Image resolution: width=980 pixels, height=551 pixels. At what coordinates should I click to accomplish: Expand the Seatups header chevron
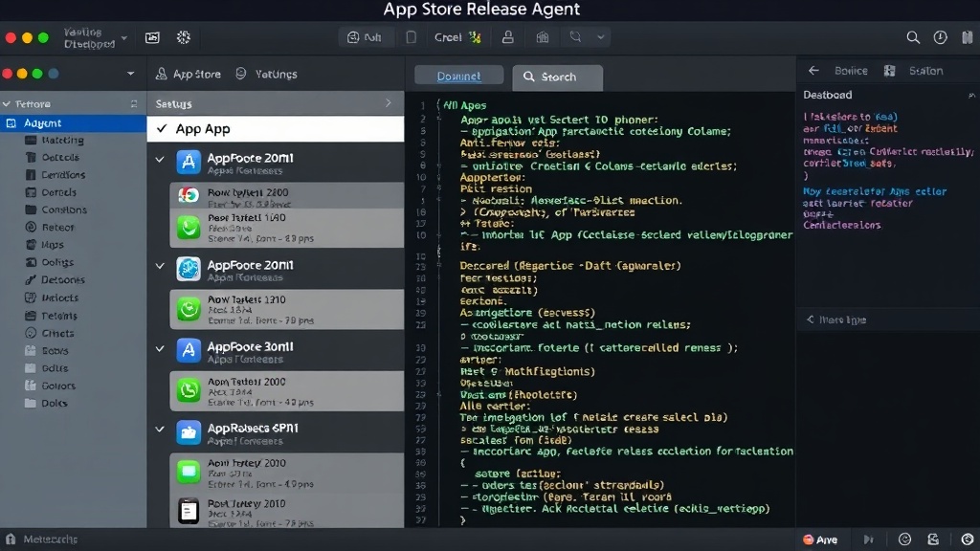(389, 103)
